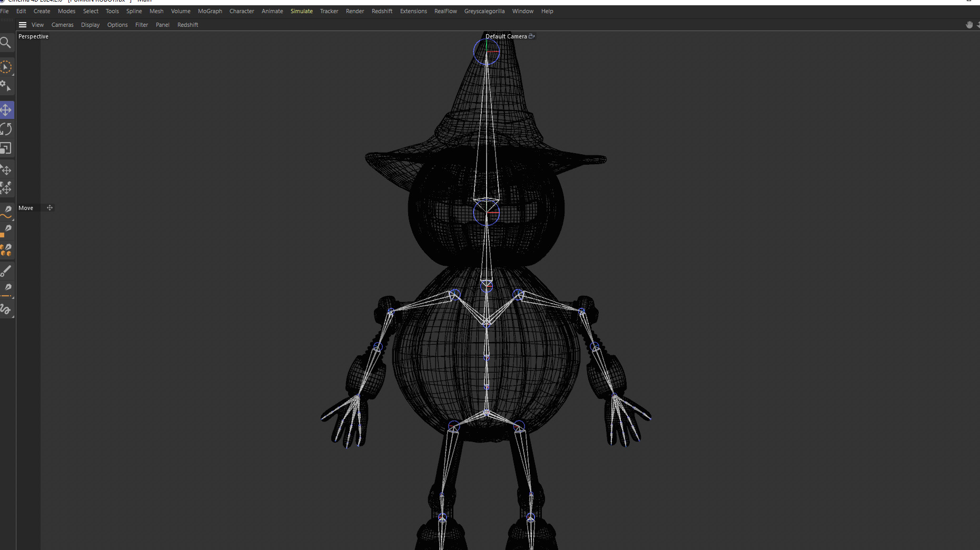
Task: Open the Select menu
Action: click(x=91, y=11)
